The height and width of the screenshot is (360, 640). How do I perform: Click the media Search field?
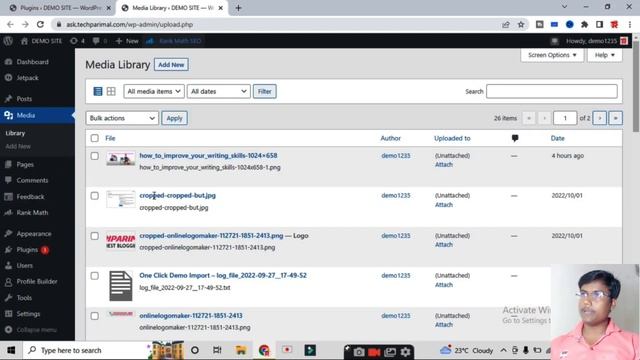[552, 91]
